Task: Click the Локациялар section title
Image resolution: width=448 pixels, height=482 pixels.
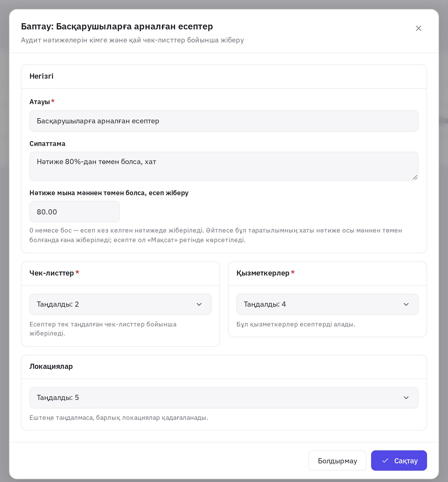Action: 51,366
